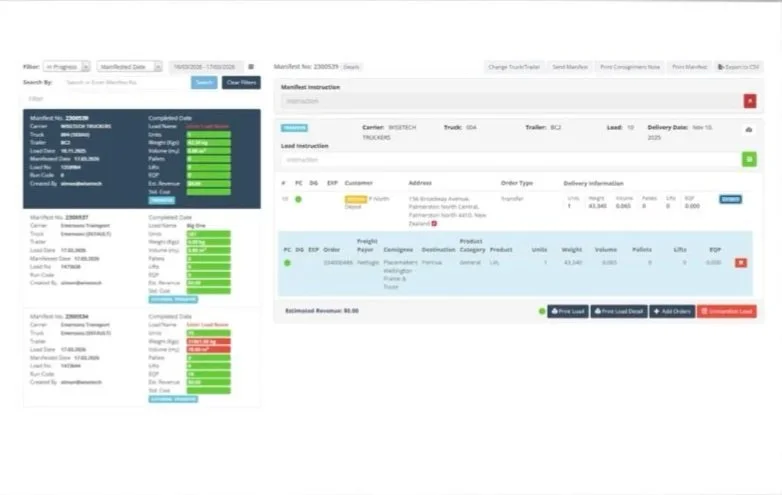Image resolution: width=782 pixels, height=495 pixels.
Task: Click the Freight Payer column header
Action: pos(367,245)
